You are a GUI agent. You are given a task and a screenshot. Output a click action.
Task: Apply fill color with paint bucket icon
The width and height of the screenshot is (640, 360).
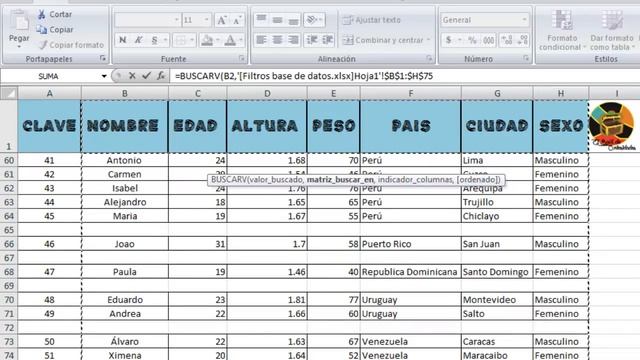tap(207, 40)
